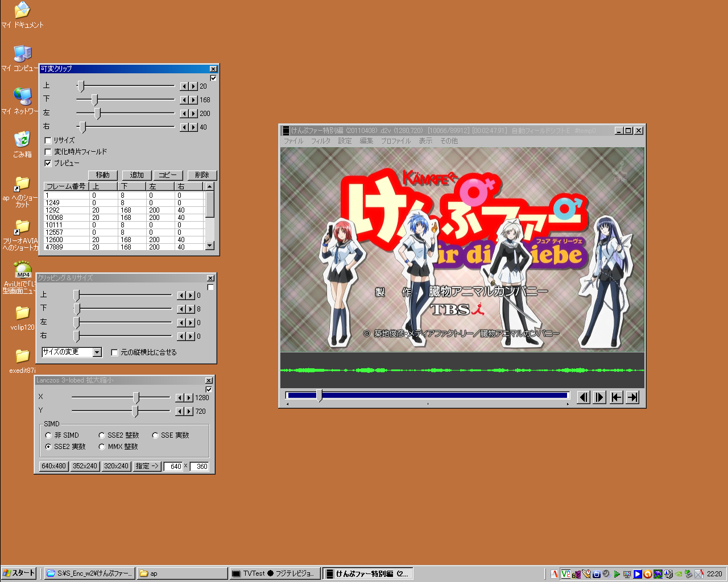Increase X value in Lanczos window
The height and width of the screenshot is (582, 728).
coord(189,398)
